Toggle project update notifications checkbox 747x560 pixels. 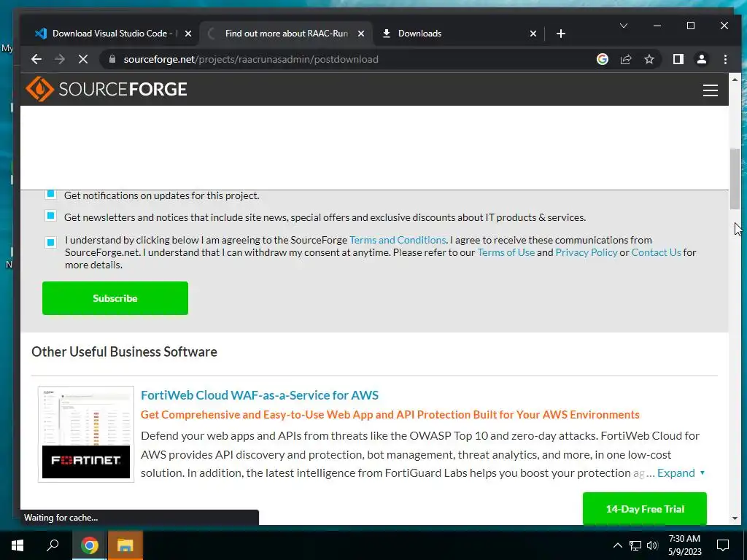click(x=50, y=194)
